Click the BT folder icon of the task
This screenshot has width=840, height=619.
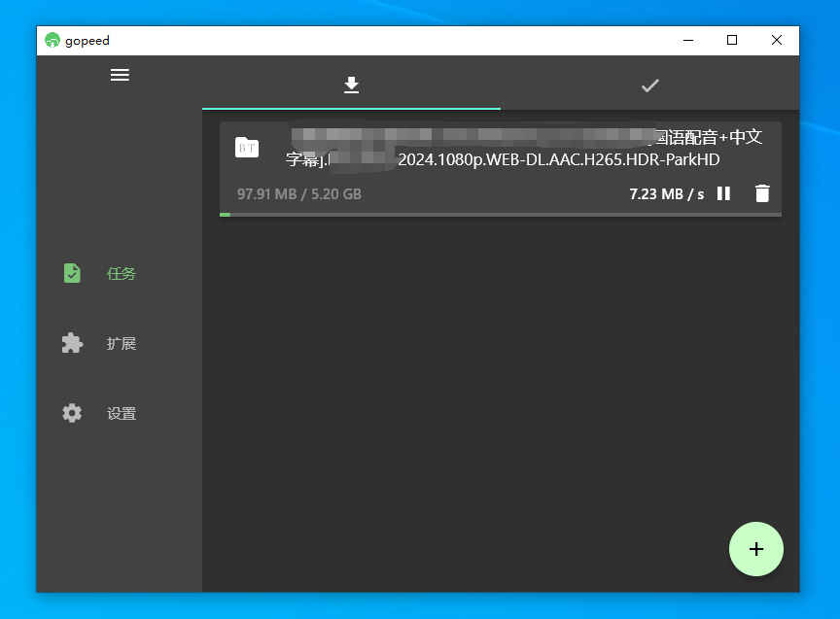[x=247, y=148]
